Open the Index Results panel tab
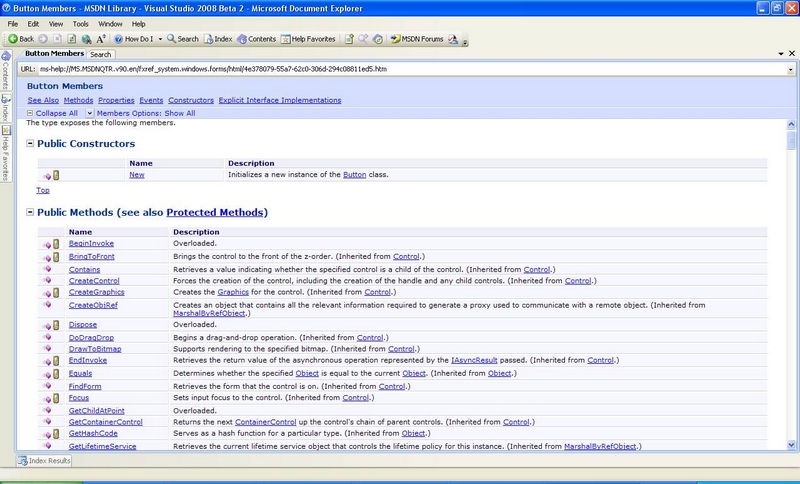 pos(46,461)
